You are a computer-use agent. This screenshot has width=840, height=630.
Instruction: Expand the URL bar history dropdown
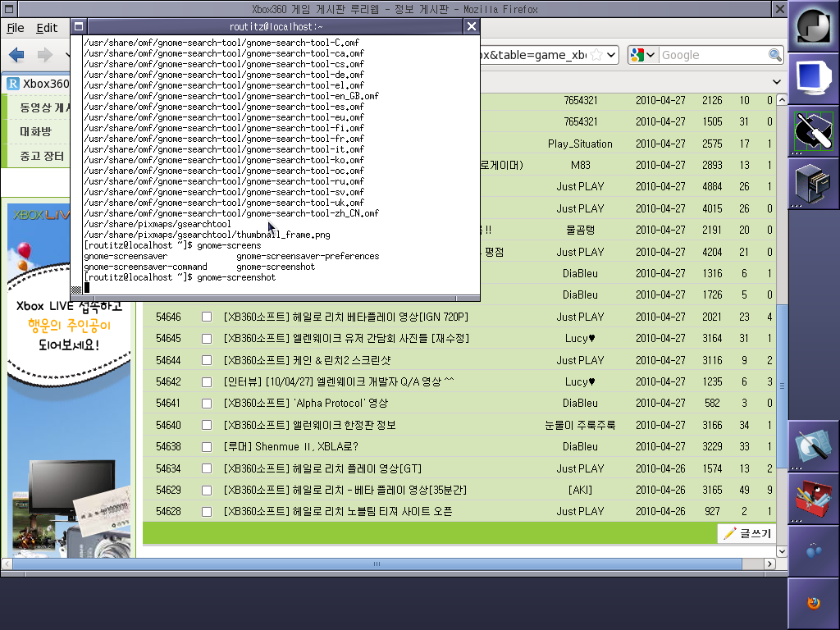click(x=610, y=55)
